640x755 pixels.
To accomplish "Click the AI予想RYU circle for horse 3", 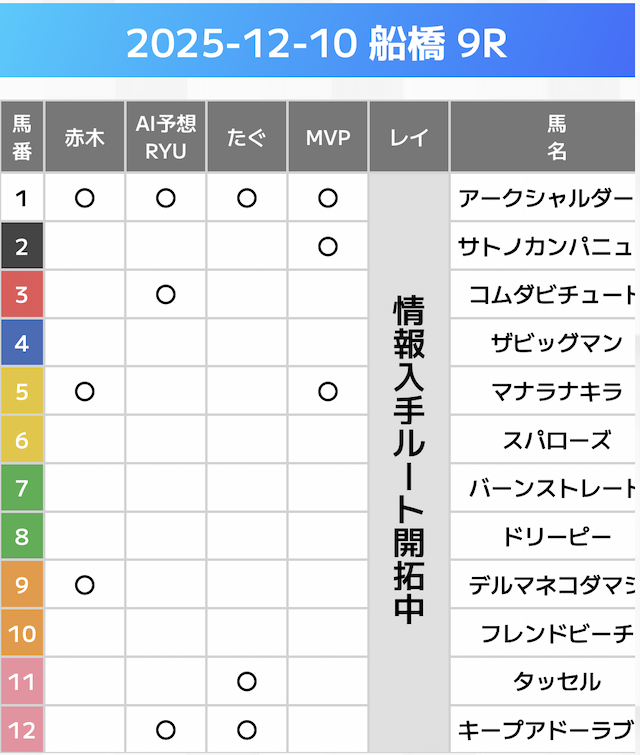I will coord(166,294).
